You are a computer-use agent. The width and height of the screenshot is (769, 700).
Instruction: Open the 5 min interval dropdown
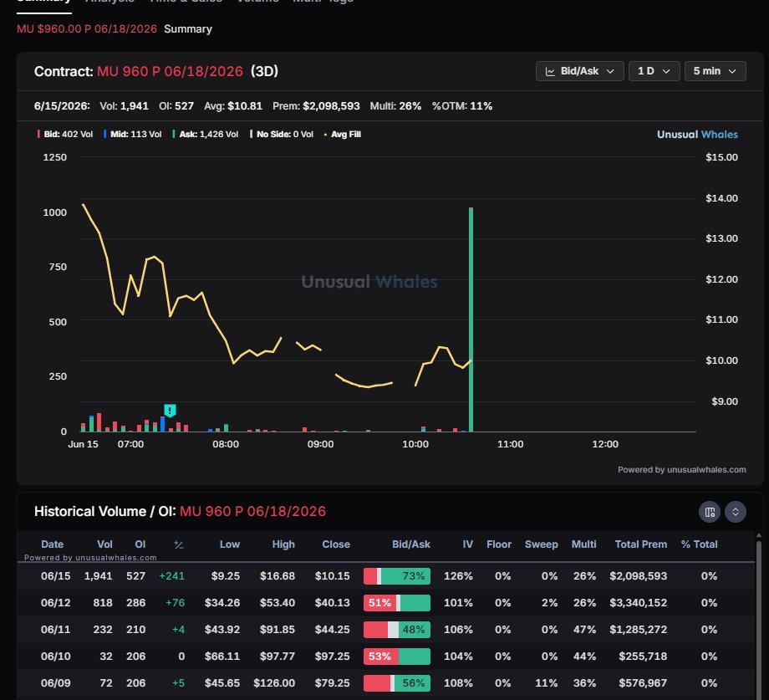[x=715, y=71]
